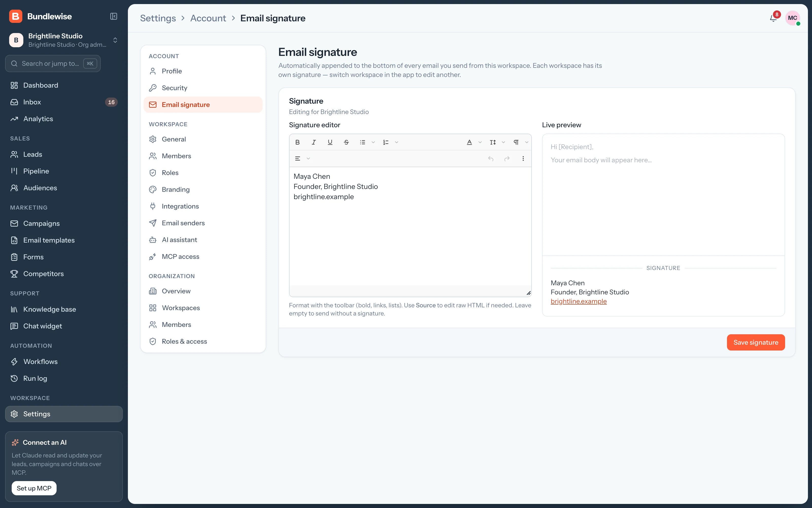The image size is (812, 508).
Task: Insert a bulleted list
Action: 362,142
